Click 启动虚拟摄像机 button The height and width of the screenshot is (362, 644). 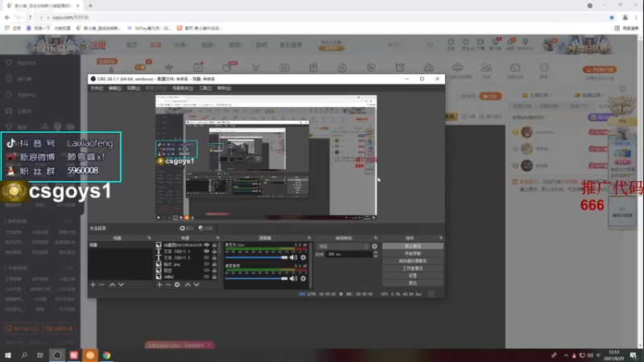pos(413,261)
